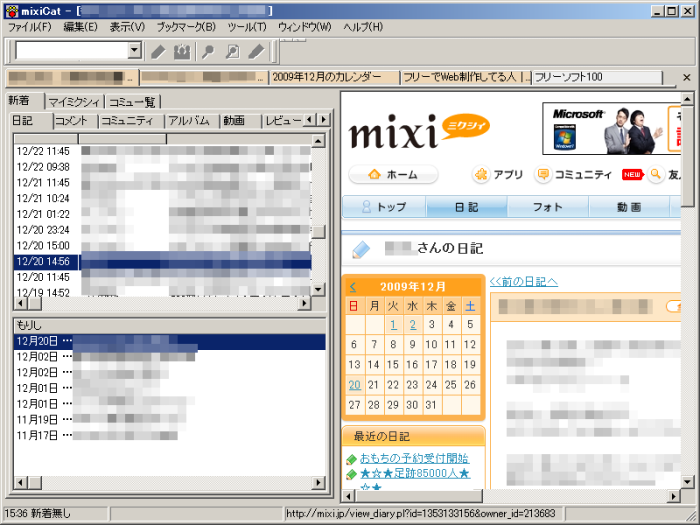Open the ブックマーク(B) menu

coord(186,27)
